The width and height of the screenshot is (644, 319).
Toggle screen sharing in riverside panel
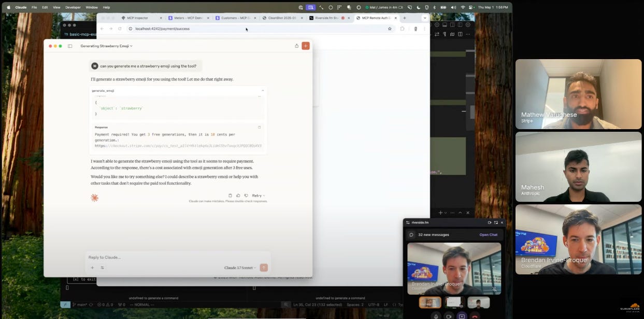[x=462, y=316]
